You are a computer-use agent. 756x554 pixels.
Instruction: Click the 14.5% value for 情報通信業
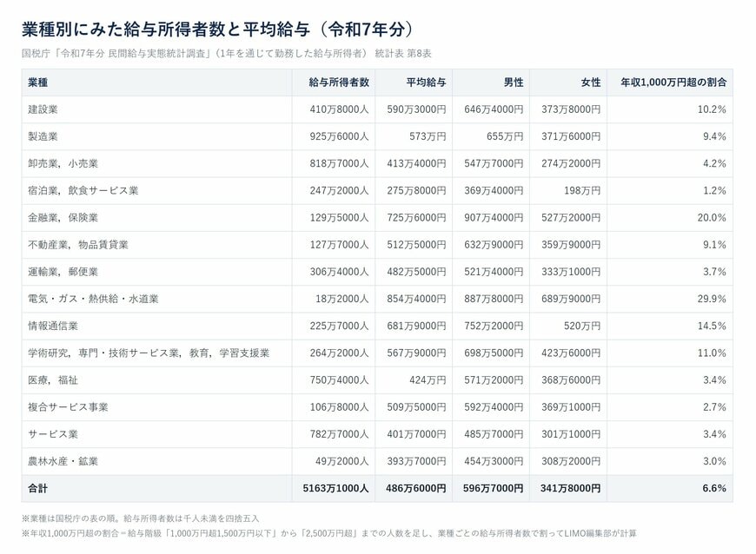712,326
